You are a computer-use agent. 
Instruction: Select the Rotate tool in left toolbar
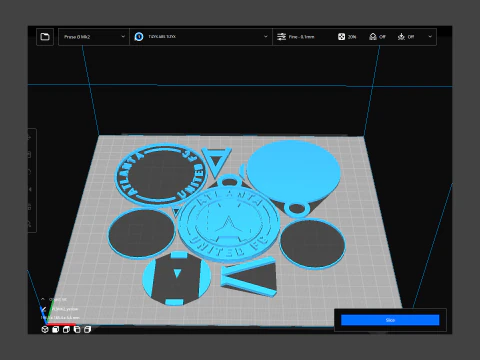click(30, 172)
